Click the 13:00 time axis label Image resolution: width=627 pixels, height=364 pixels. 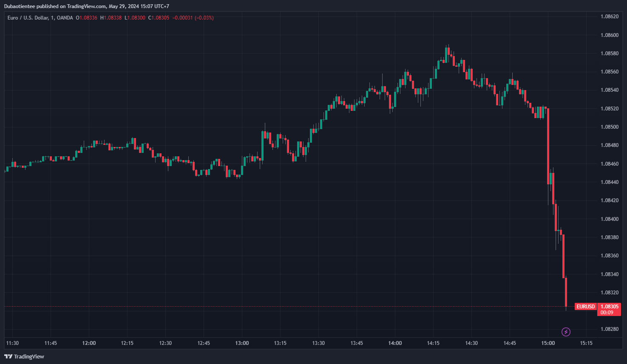242,343
